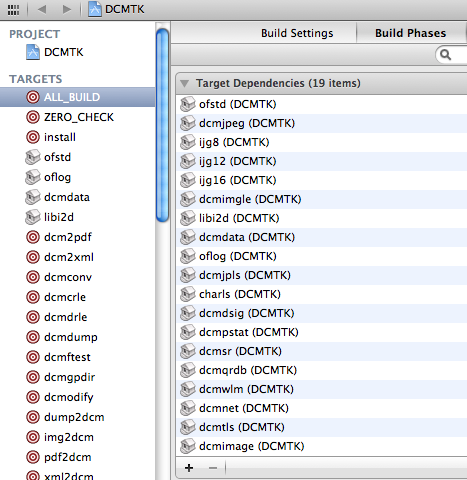The height and width of the screenshot is (480, 467).
Task: Select the dcmjpeg dependency row
Action: click(322, 123)
